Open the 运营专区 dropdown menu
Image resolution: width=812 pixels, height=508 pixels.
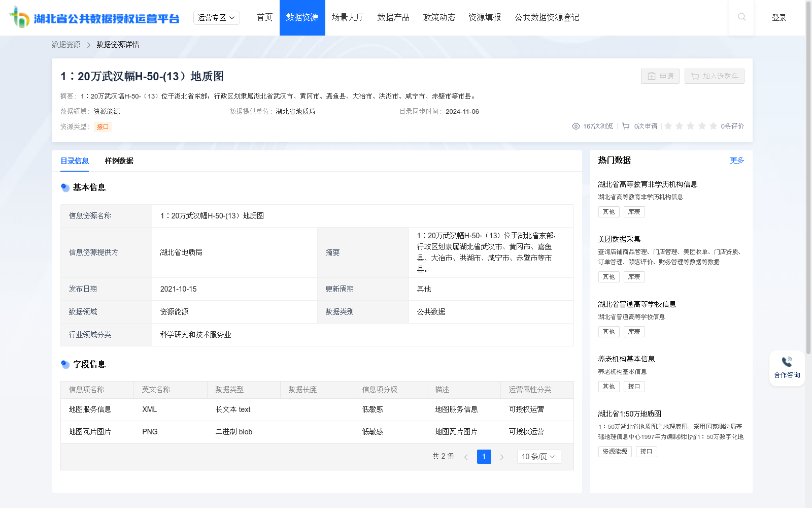pos(216,17)
